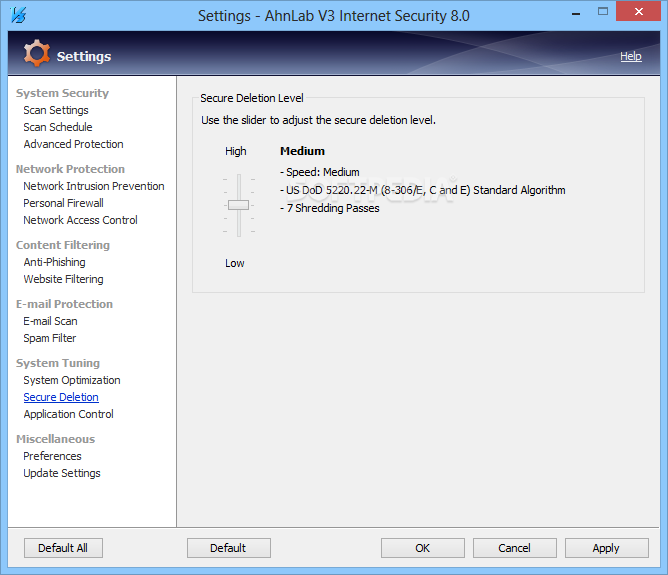Click the System Tuning section heading
Viewport: 668px width, 575px height.
[58, 363]
